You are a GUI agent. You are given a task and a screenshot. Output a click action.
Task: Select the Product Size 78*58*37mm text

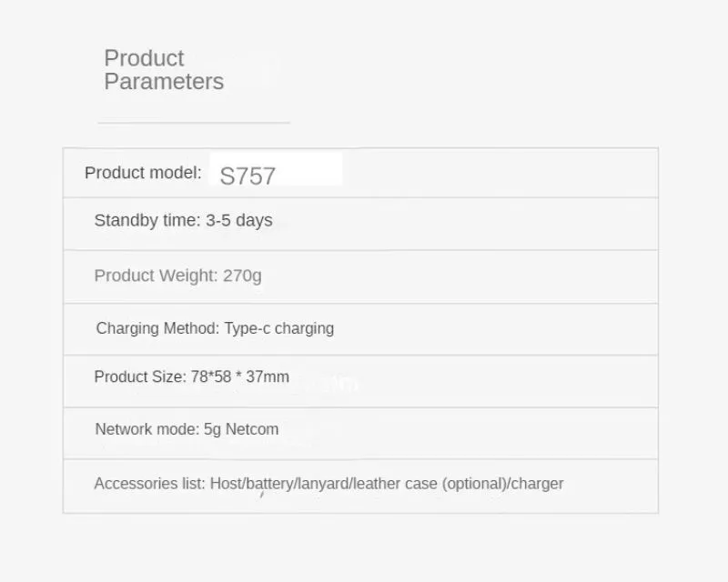(x=192, y=376)
